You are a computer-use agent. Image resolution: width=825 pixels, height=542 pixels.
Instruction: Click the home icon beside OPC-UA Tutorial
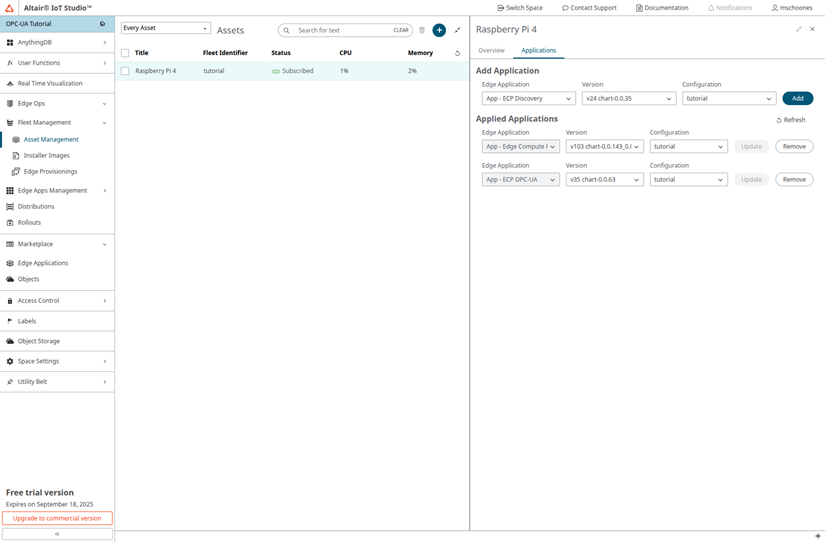point(102,24)
